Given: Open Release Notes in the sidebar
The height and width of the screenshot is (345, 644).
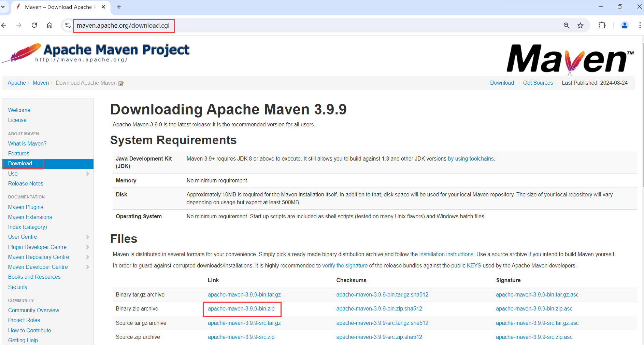Looking at the screenshot, I should [x=26, y=184].
